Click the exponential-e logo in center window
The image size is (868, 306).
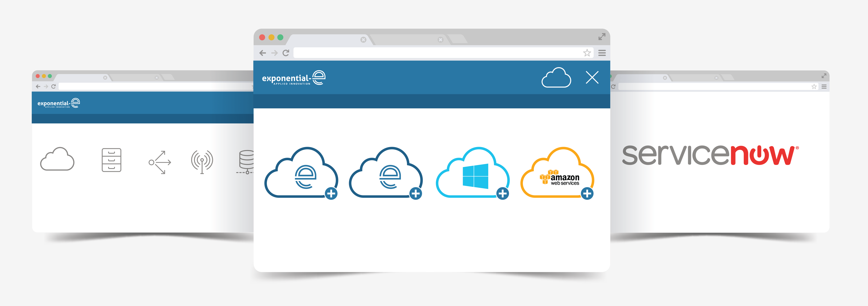pos(294,78)
